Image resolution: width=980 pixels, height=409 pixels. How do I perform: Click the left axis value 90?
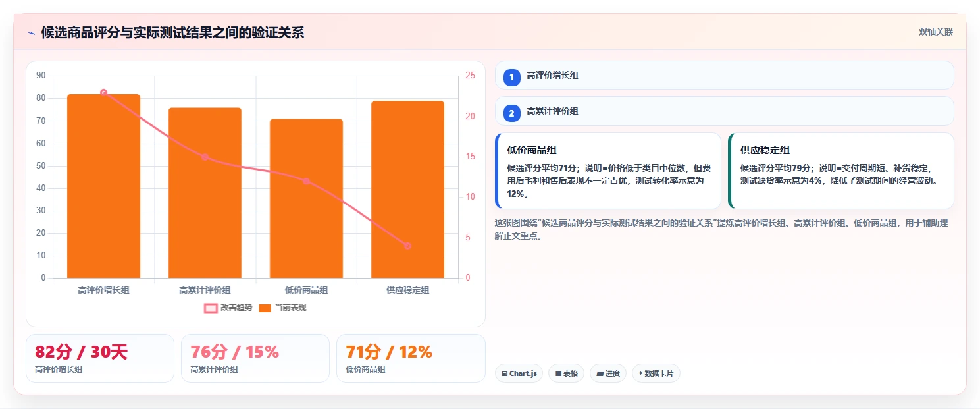point(41,76)
